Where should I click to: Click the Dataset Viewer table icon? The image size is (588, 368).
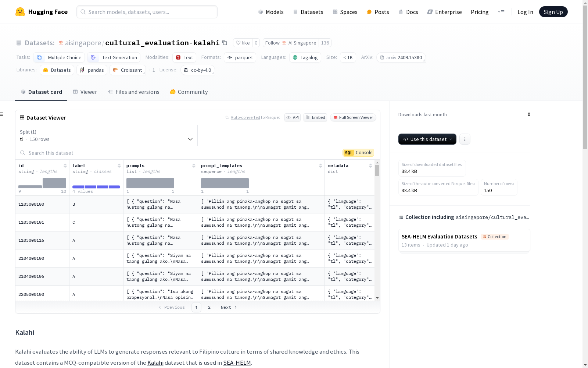coord(22,117)
